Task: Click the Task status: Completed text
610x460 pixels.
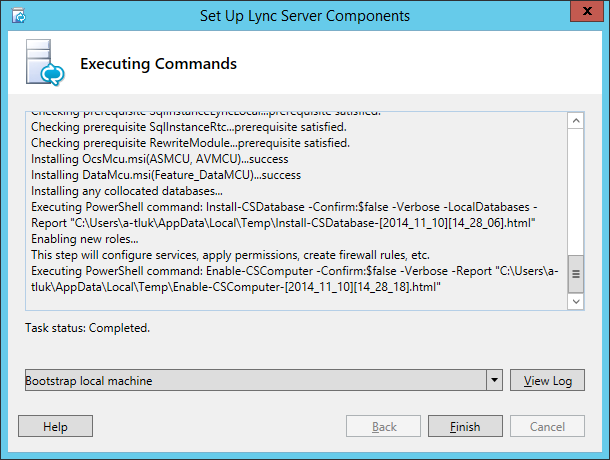Action: click(88, 328)
